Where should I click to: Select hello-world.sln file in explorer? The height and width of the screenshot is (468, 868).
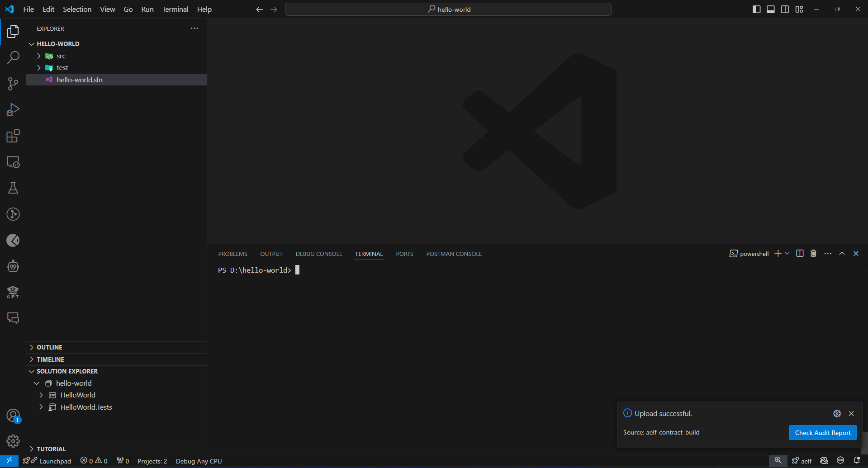pos(117,80)
